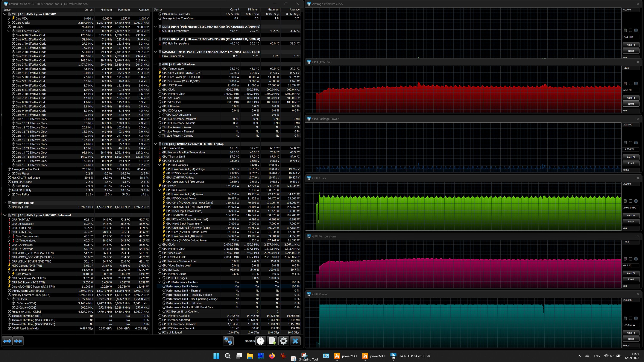Expand the PCI Express Error Counters row

pyautogui.click(x=160, y=312)
